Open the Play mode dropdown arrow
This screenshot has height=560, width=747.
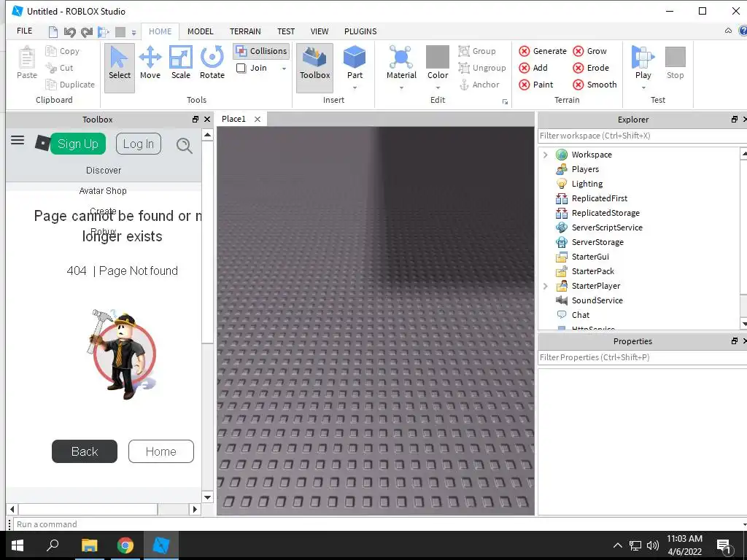click(643, 87)
